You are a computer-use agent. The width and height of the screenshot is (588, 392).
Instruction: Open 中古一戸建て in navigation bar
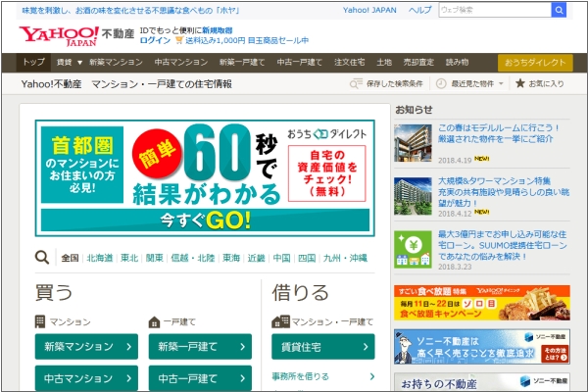click(x=300, y=63)
